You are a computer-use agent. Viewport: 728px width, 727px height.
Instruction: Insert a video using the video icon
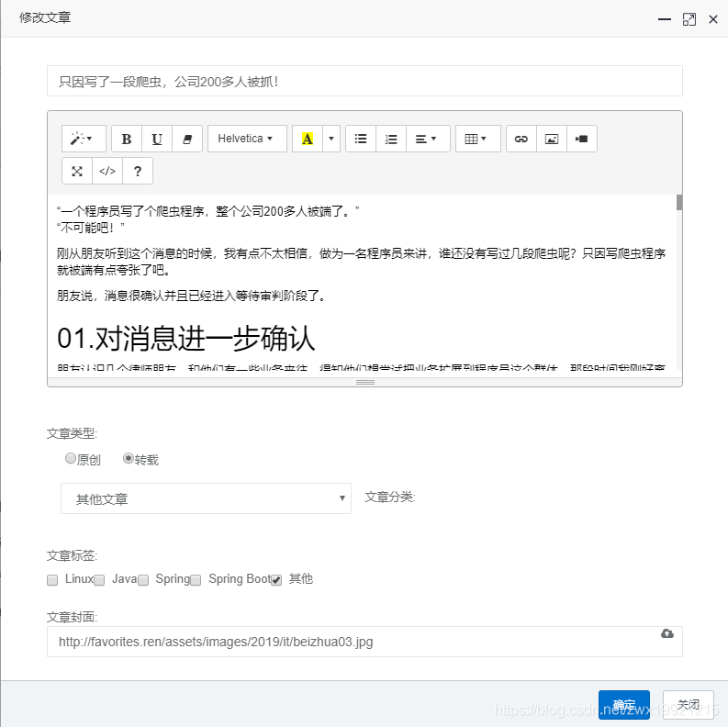click(582, 139)
